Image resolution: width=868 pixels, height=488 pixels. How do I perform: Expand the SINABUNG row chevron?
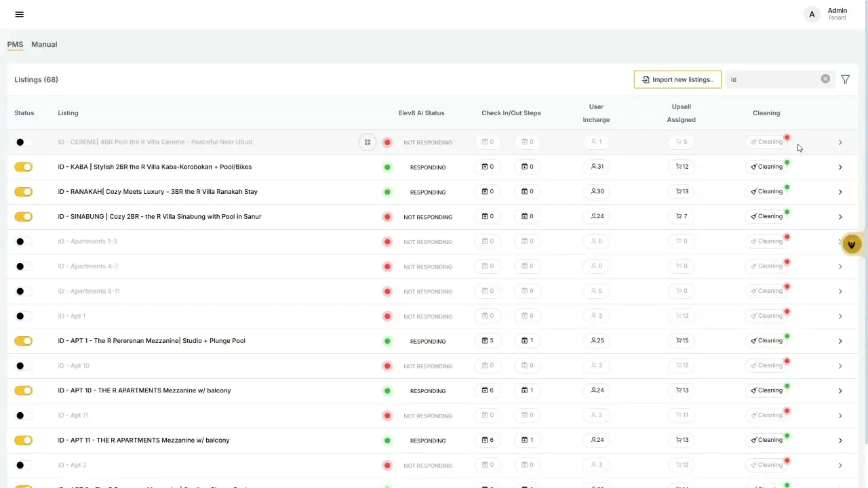pyautogui.click(x=840, y=217)
